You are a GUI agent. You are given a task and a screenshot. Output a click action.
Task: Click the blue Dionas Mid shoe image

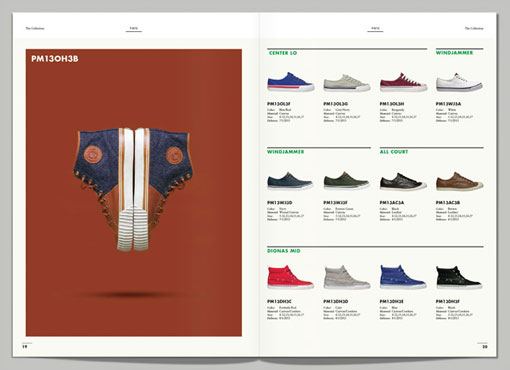tap(403, 277)
